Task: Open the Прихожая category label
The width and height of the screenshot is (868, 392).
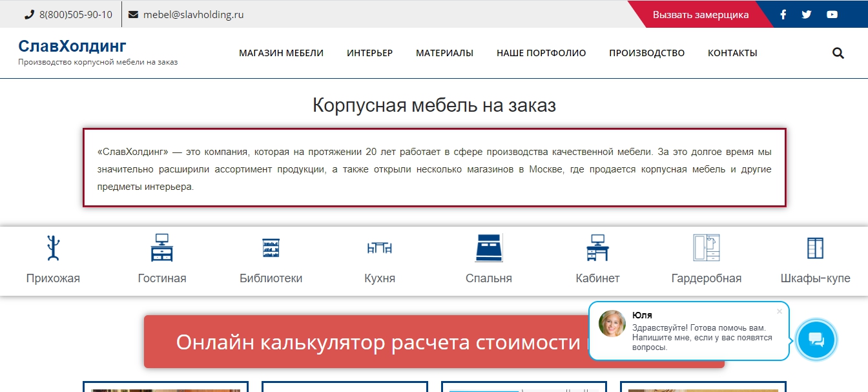Action: pos(53,278)
